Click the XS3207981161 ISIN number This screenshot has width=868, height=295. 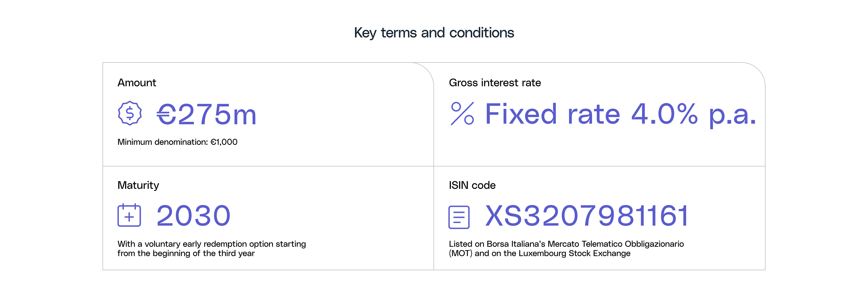[x=587, y=216]
